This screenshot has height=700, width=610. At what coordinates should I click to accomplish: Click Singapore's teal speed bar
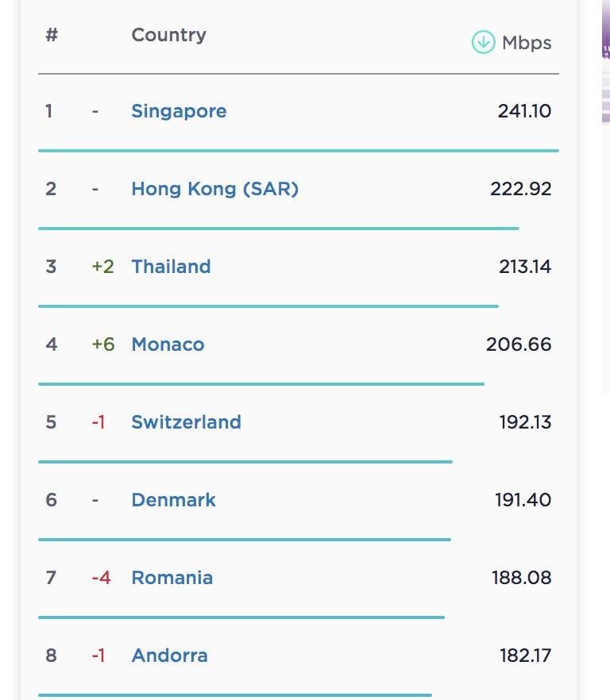(298, 150)
